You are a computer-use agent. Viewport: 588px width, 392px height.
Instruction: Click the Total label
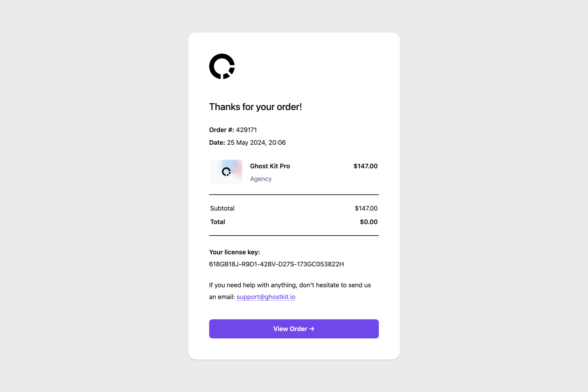[217, 222]
